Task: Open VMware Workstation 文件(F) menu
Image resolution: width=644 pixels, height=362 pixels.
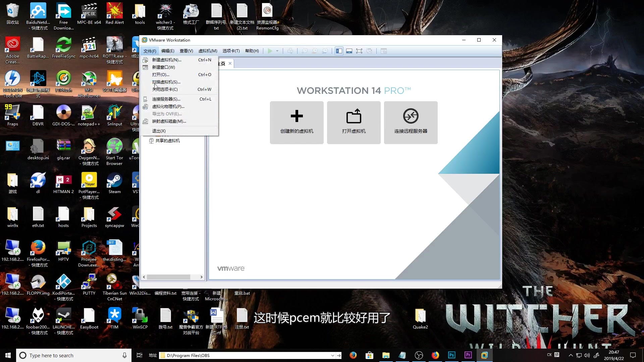Action: pos(150,50)
